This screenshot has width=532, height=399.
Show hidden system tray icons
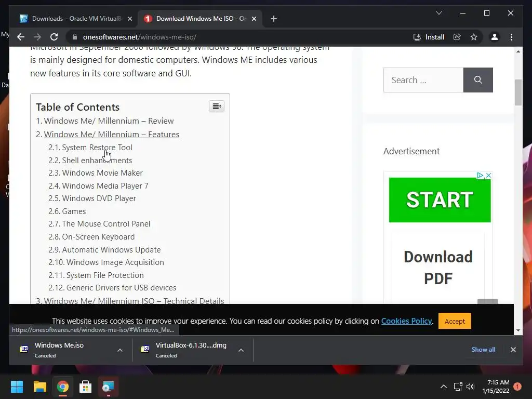(444, 387)
